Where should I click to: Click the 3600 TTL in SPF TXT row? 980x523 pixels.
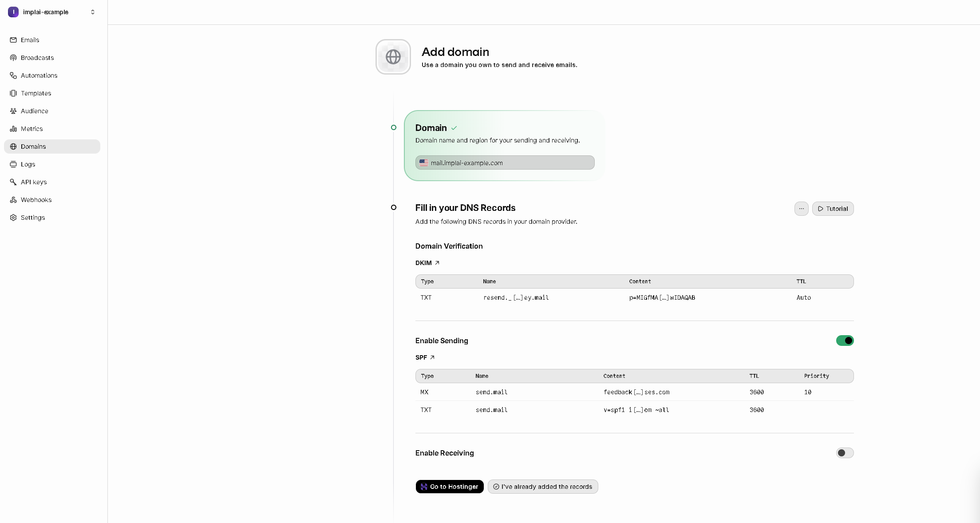click(757, 410)
